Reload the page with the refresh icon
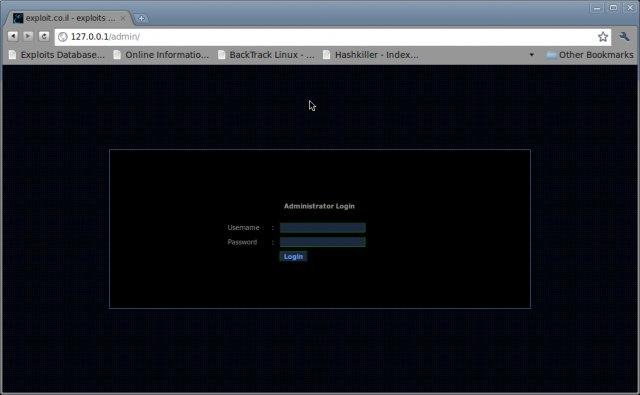Viewport: 640px width, 395px height. coord(44,36)
